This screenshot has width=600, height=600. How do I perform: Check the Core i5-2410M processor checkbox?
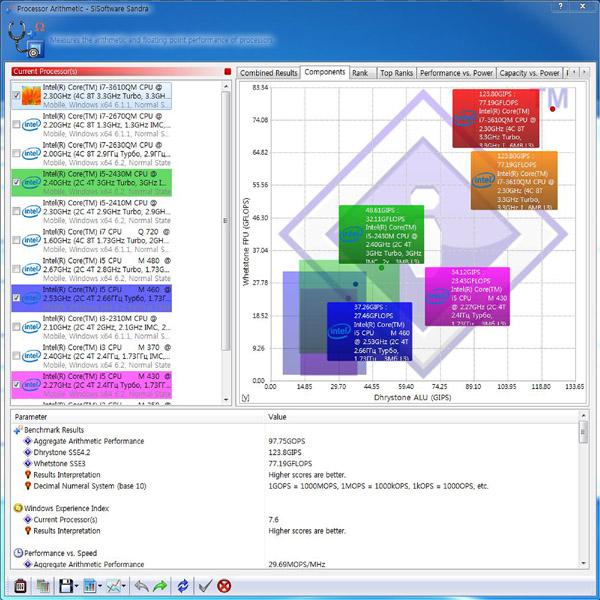pyautogui.click(x=16, y=211)
